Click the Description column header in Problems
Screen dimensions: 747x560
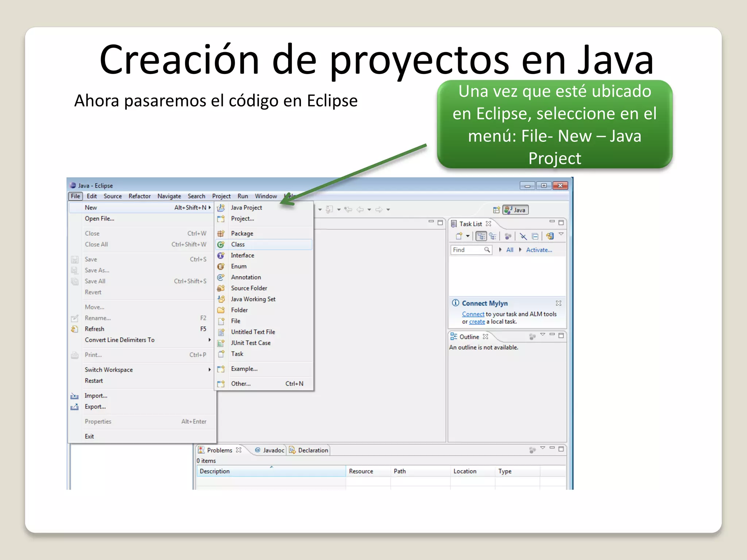[x=271, y=471]
